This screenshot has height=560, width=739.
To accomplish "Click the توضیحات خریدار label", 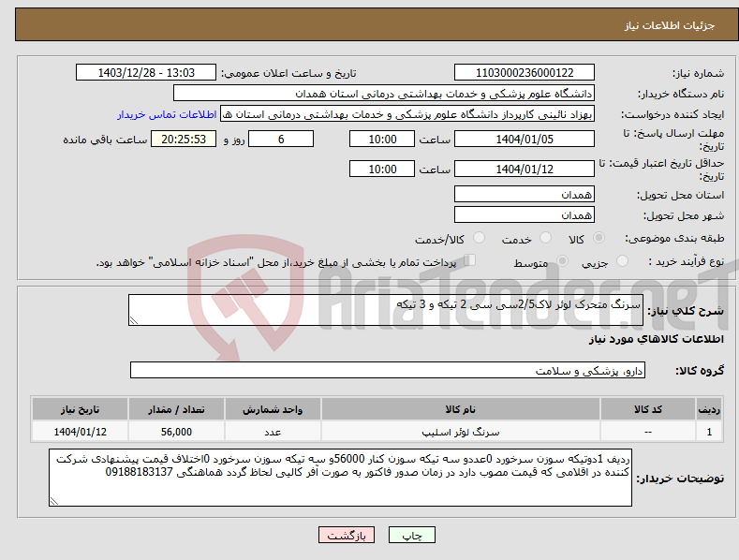I will 680,479.
